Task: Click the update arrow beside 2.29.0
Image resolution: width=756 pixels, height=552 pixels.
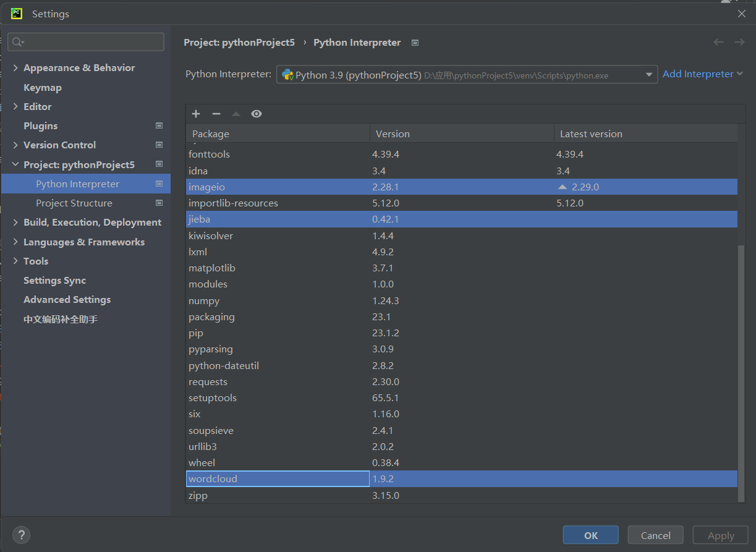Action: (x=562, y=187)
